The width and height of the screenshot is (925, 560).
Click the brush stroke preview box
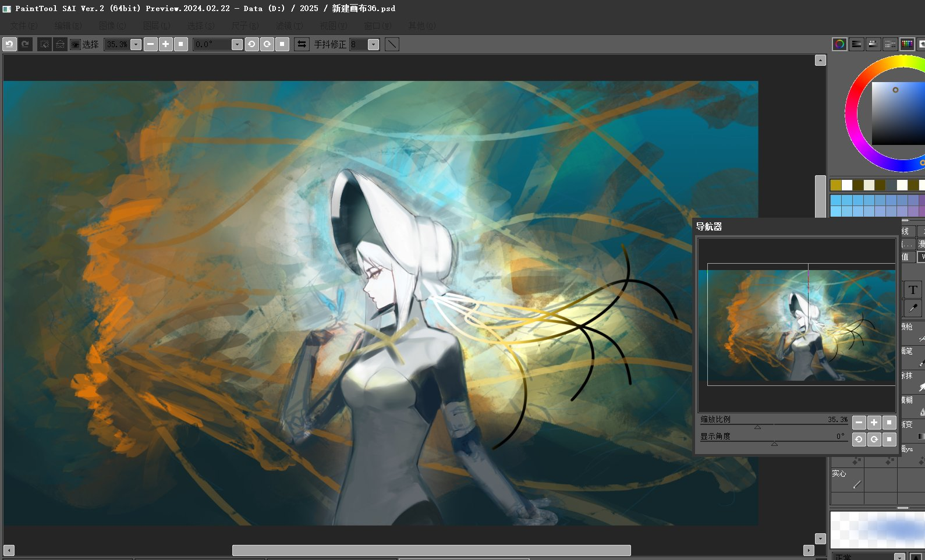pos(877,530)
